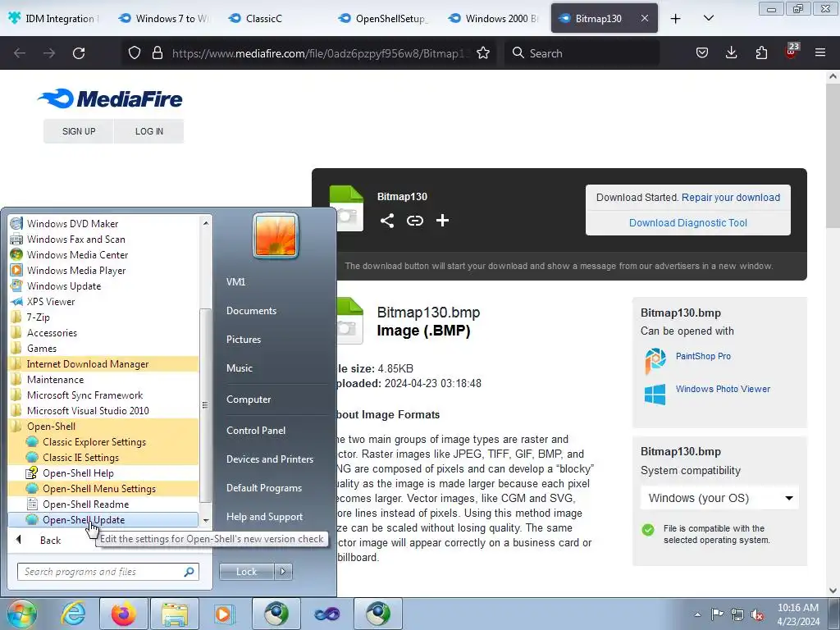Show hidden tray icons arrow
840x630 pixels.
697,614
